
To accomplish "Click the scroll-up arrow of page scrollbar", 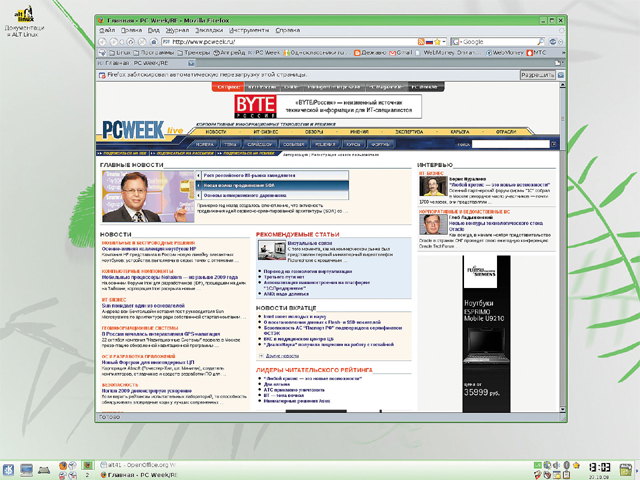I will coord(562,85).
